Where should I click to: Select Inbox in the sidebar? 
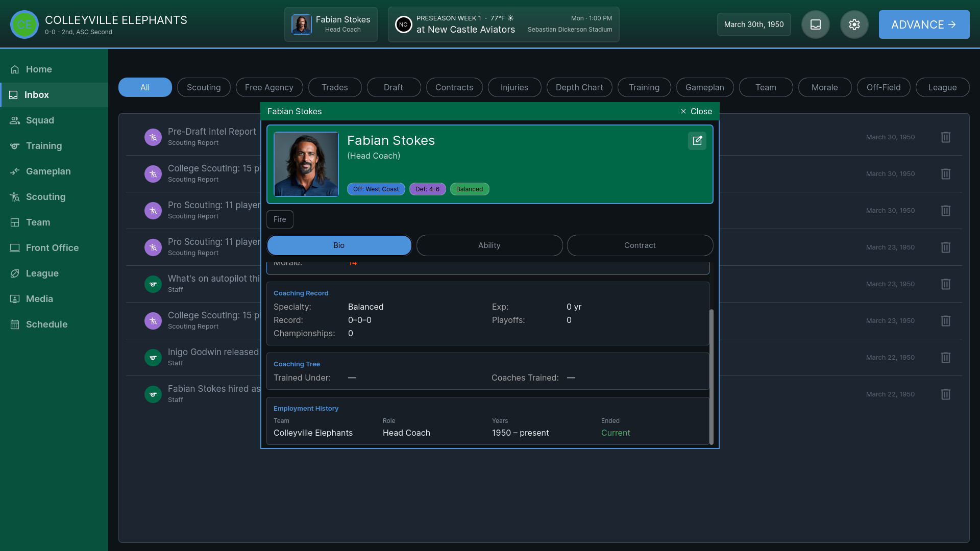pyautogui.click(x=54, y=95)
